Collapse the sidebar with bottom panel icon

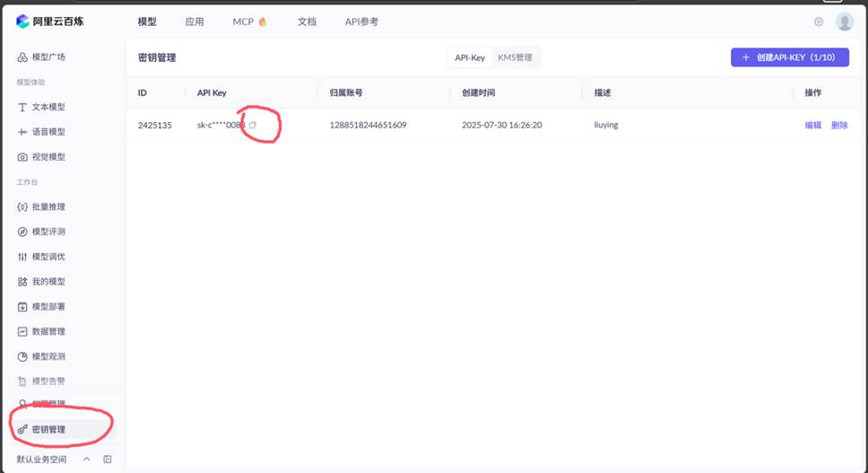108,459
